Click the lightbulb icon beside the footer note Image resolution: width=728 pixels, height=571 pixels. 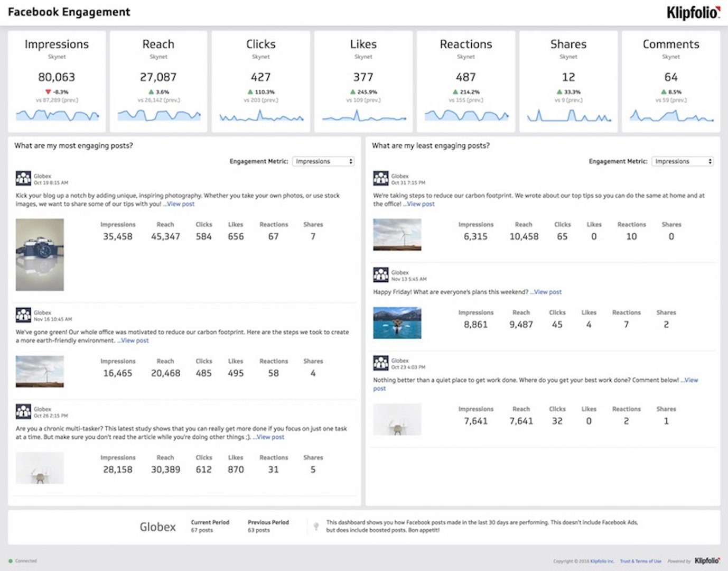point(316,526)
